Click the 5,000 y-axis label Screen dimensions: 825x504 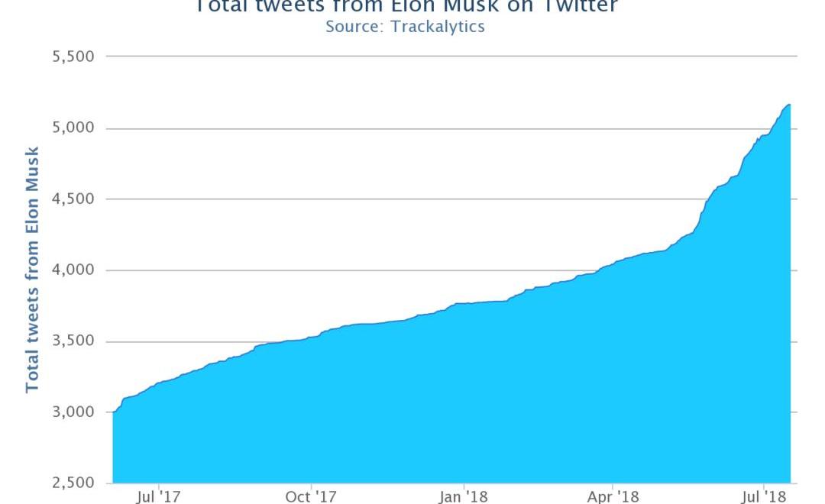point(73,128)
